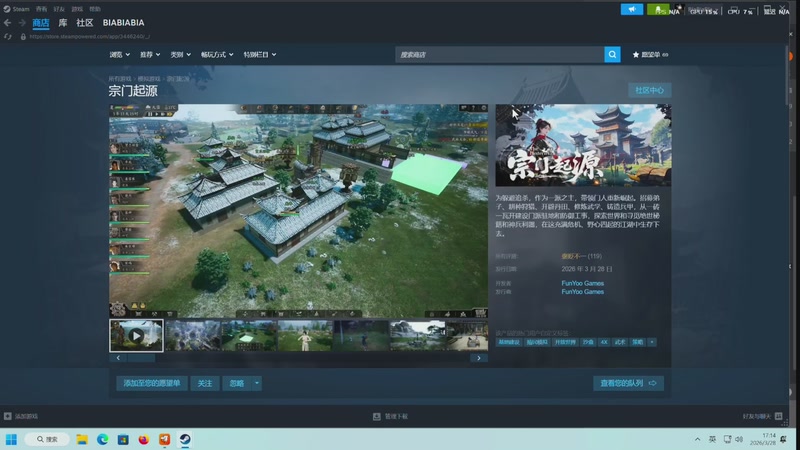Screen dimensions: 800x450
Task: Click the orange app icon in taskbar
Action: [164, 439]
